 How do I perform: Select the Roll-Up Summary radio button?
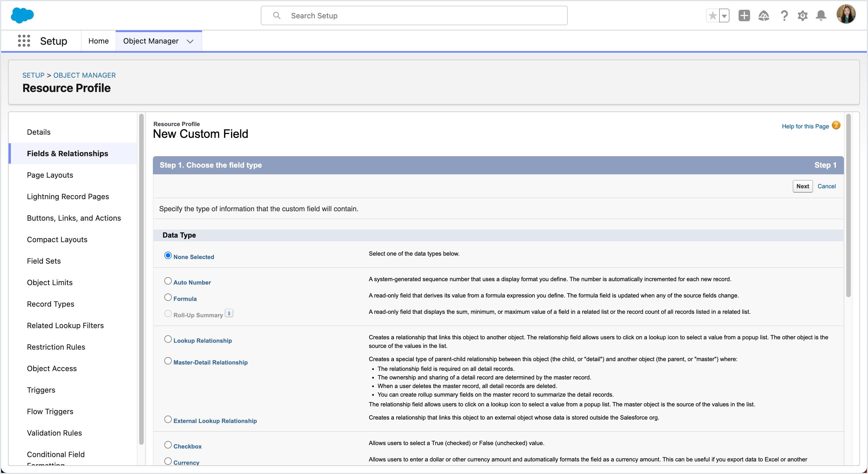tap(168, 314)
